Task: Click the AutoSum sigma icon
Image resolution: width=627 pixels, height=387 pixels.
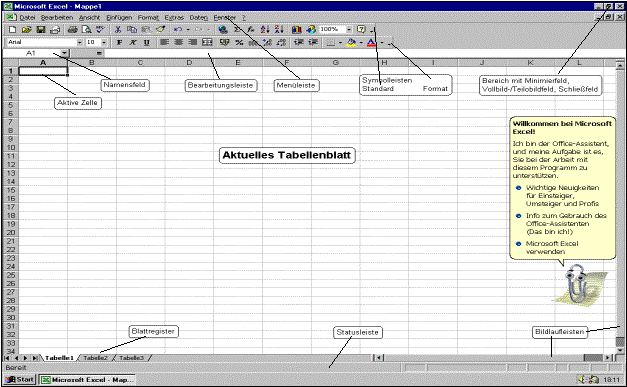Action: (x=238, y=30)
